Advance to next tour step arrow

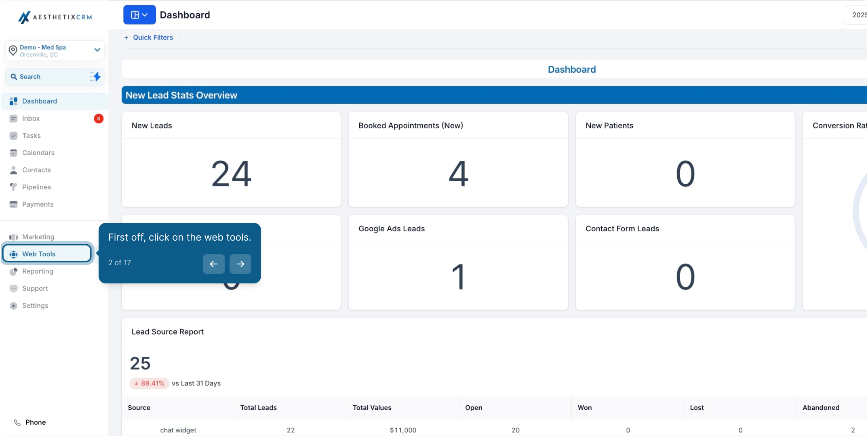pos(240,264)
